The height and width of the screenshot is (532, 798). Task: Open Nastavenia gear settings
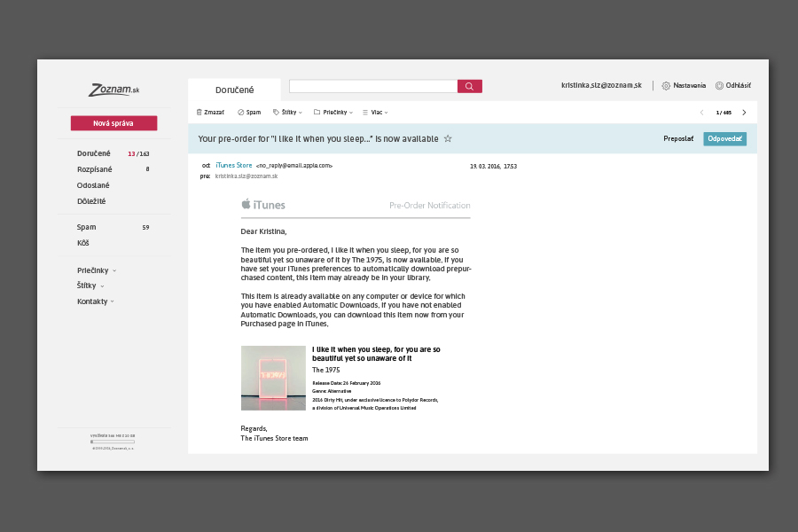pyautogui.click(x=666, y=86)
